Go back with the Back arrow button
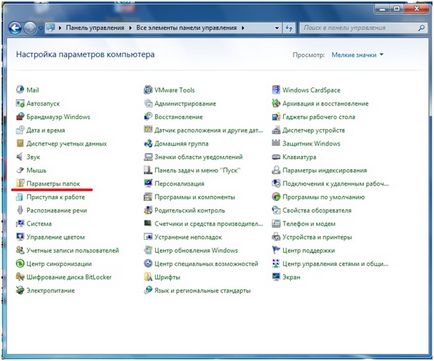 15,28
